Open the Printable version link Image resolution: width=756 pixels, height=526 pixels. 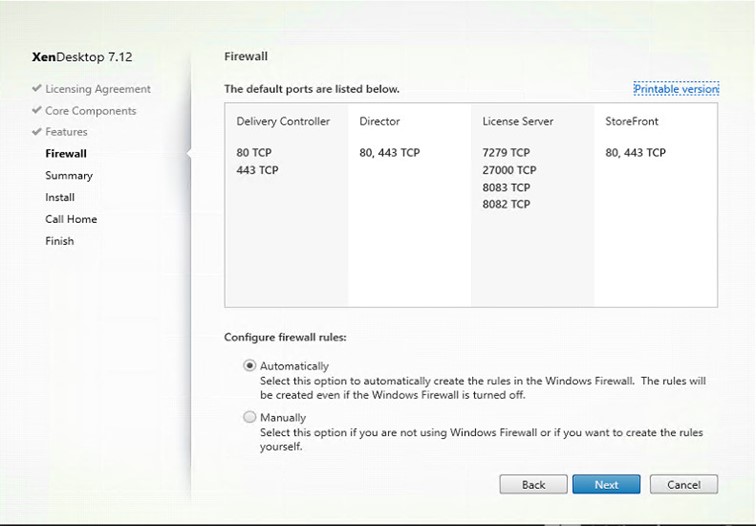click(x=676, y=89)
